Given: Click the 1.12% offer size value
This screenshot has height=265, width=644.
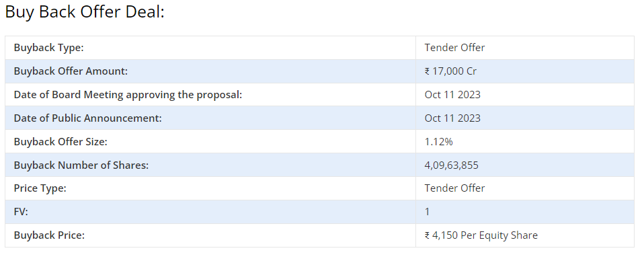Looking at the screenshot, I should (439, 141).
